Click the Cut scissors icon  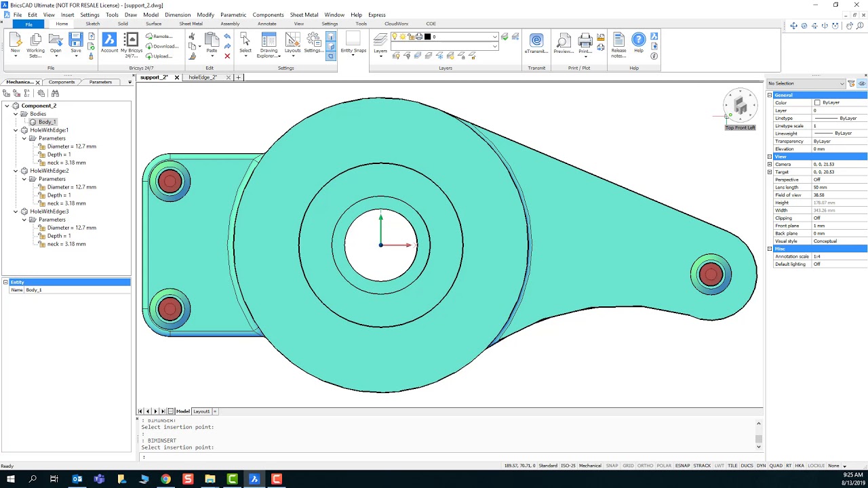coord(192,36)
